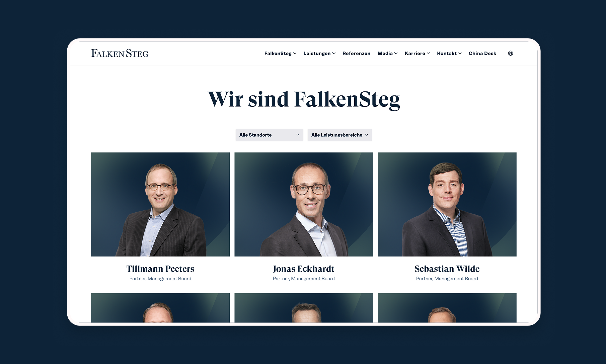
Task: Open the Leistungen dropdown menu
Action: tap(319, 53)
